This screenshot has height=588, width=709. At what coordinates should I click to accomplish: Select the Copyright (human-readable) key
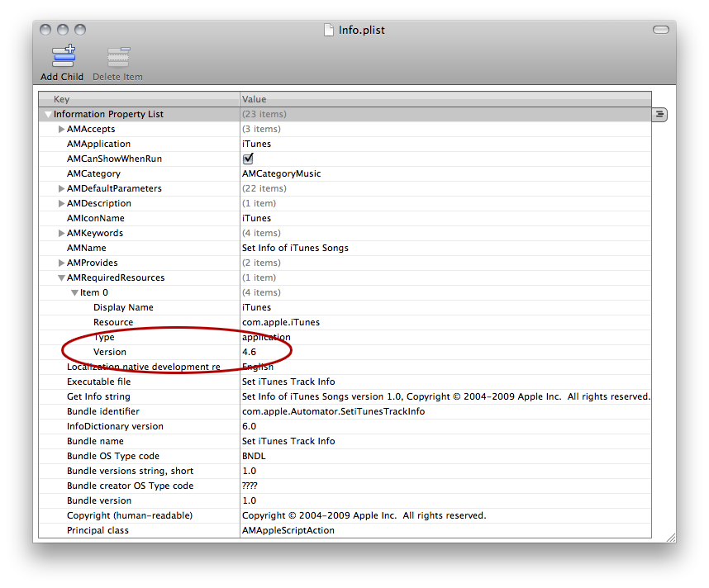pyautogui.click(x=130, y=515)
